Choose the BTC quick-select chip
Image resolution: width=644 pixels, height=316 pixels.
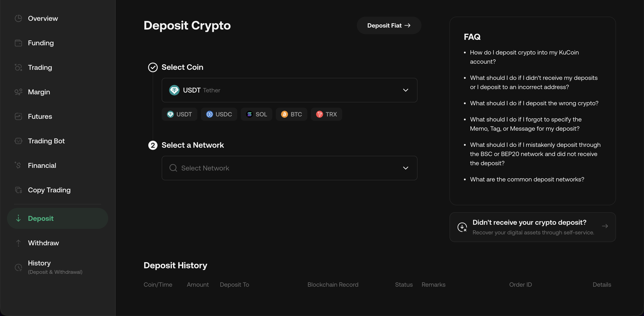[291, 114]
